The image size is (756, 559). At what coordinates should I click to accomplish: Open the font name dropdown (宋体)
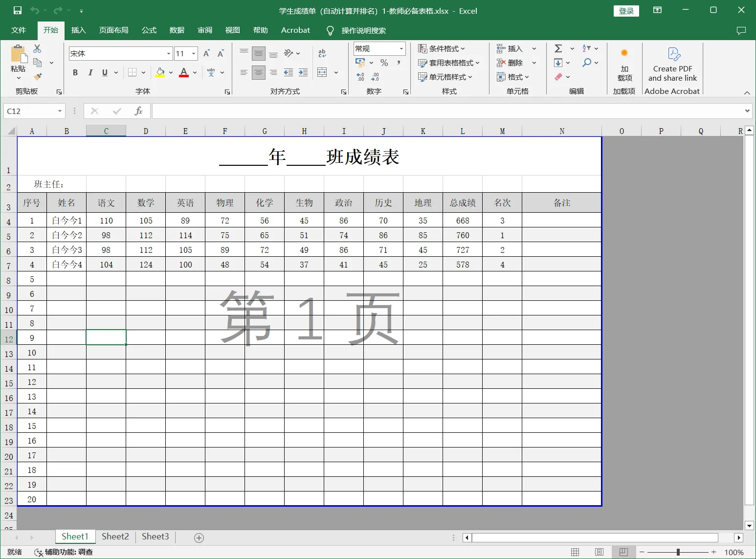[x=169, y=53]
